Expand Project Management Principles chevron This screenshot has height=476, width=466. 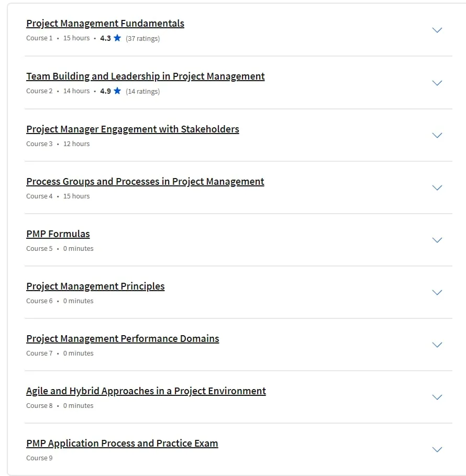click(x=437, y=292)
